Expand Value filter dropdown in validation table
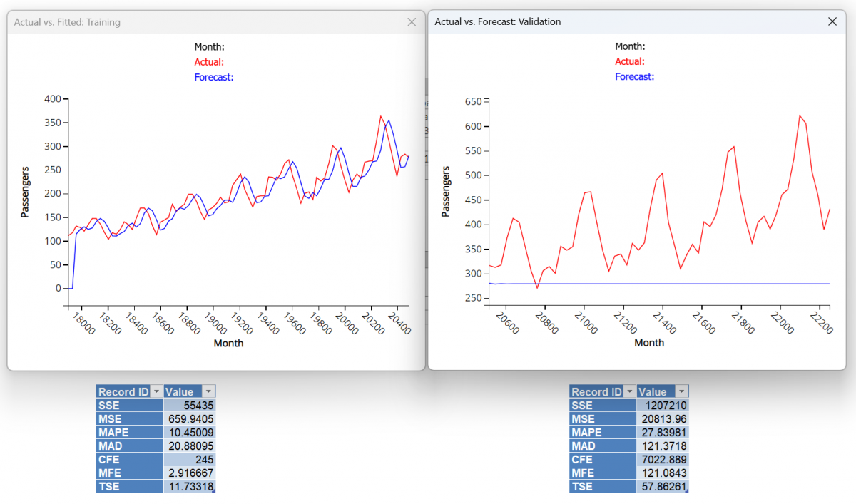 [681, 391]
